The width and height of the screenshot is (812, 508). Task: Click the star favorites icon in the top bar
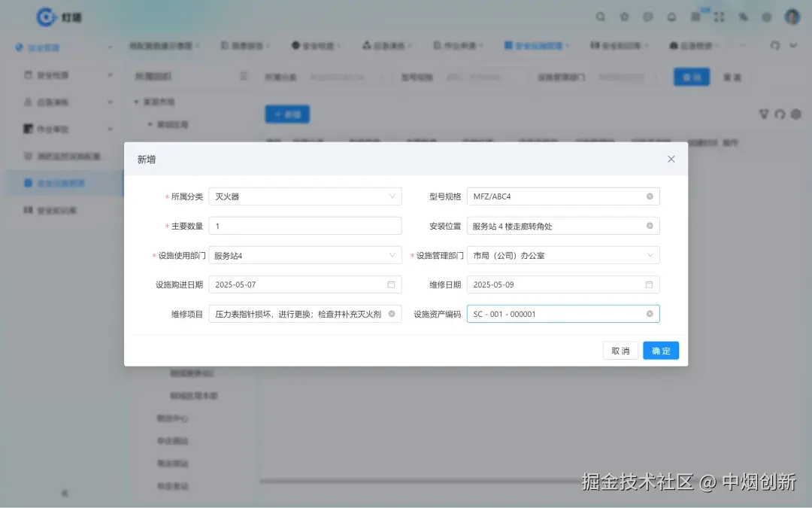point(624,17)
